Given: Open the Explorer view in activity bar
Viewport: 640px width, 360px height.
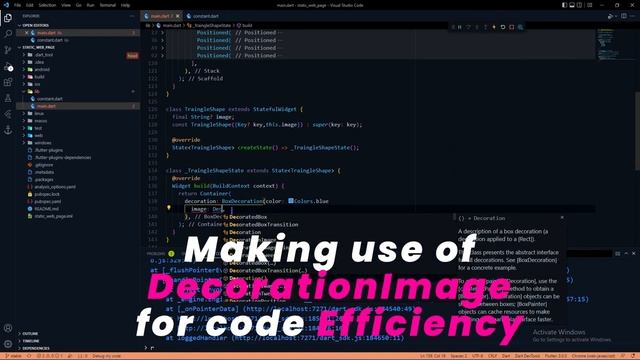Looking at the screenshot, I should (8, 18).
